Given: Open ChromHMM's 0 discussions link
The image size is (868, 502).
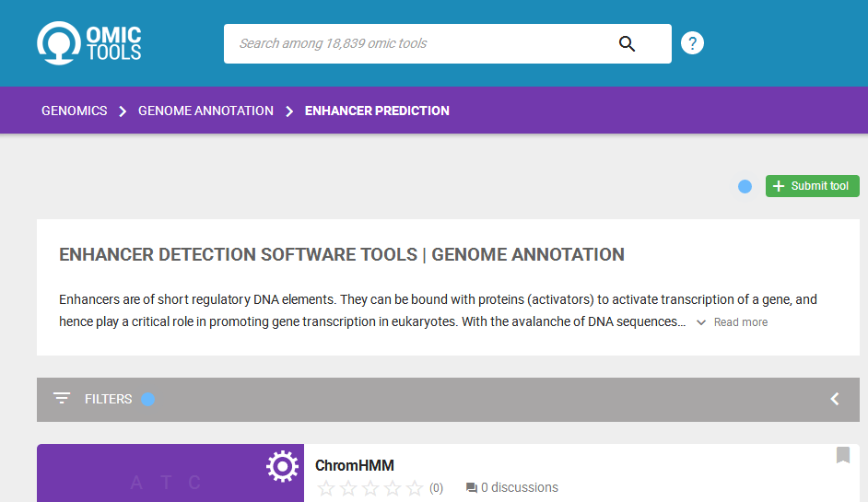Looking at the screenshot, I should [x=512, y=487].
